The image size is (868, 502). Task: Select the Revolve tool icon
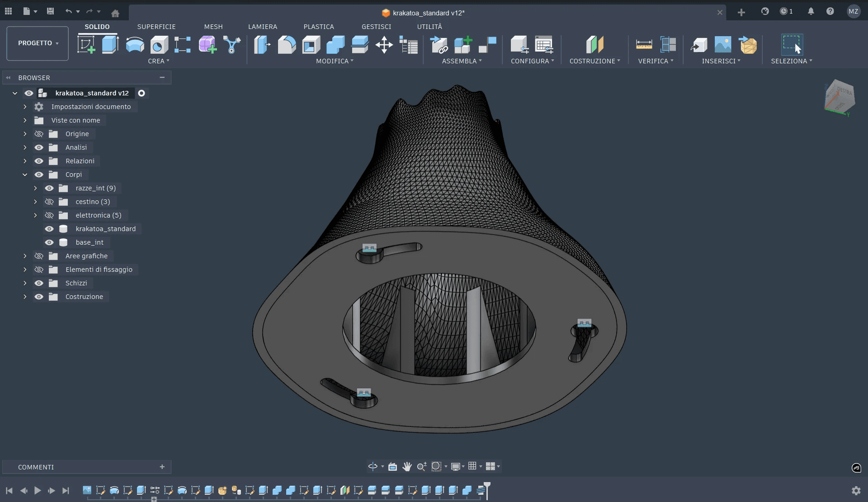(135, 45)
